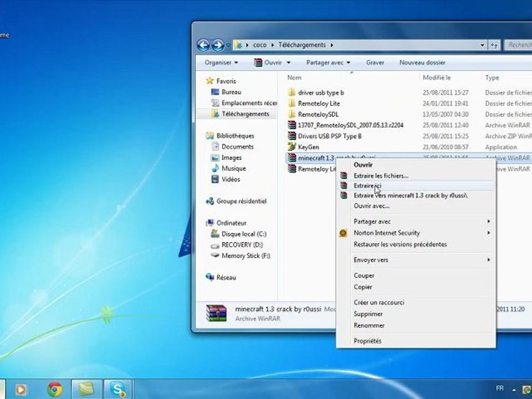
Task: Choose Copier in the context menu
Action: 416,287
